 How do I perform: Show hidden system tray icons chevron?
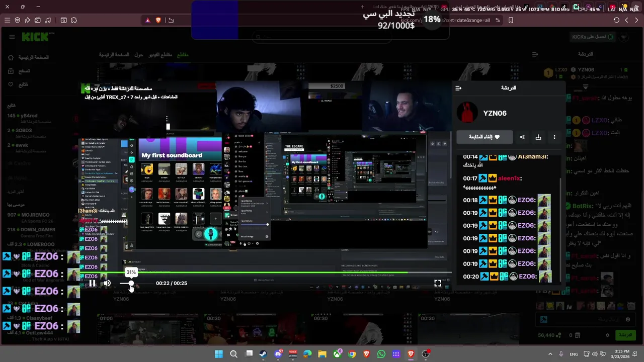coord(550,354)
